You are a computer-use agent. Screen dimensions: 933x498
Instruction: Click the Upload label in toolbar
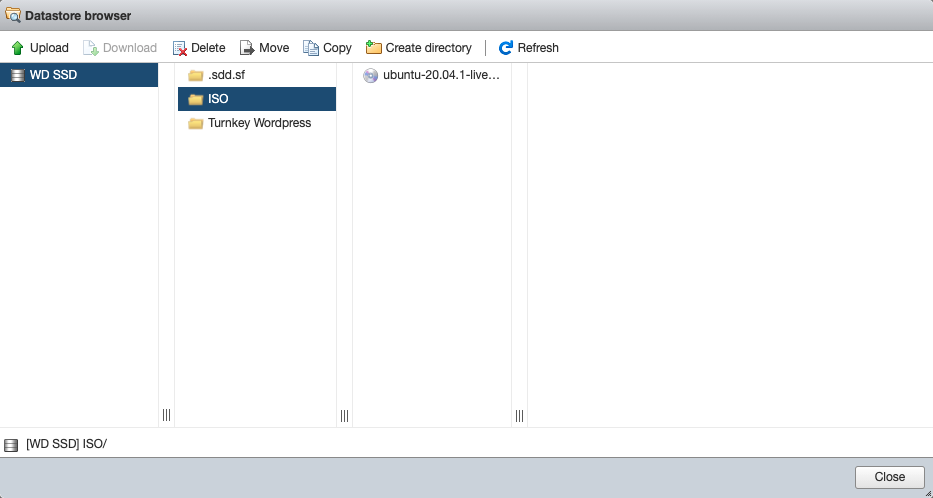point(49,48)
